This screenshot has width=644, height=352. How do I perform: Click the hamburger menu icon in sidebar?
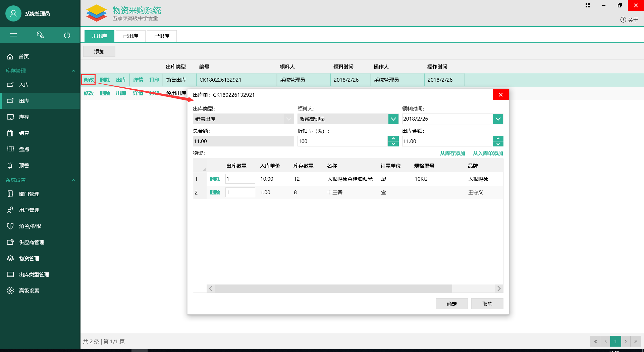(13, 35)
